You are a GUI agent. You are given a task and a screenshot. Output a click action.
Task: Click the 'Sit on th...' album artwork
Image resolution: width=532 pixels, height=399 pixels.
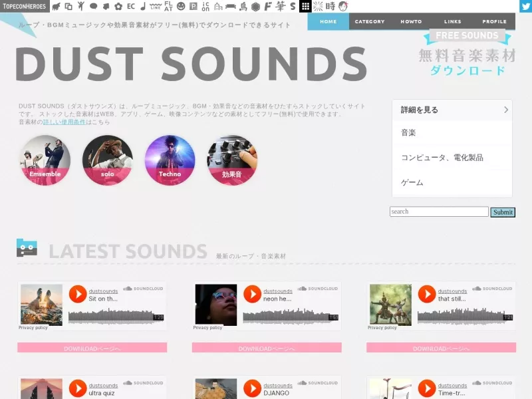tap(41, 305)
